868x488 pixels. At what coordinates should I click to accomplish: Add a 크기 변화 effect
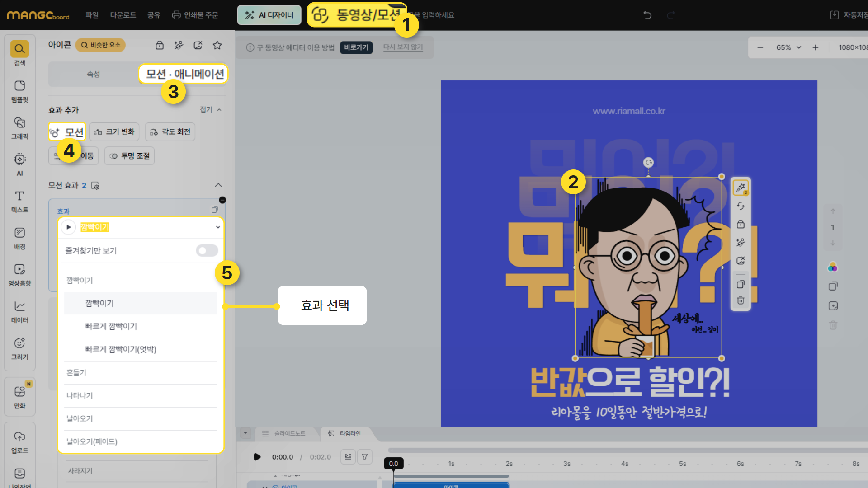114,132
